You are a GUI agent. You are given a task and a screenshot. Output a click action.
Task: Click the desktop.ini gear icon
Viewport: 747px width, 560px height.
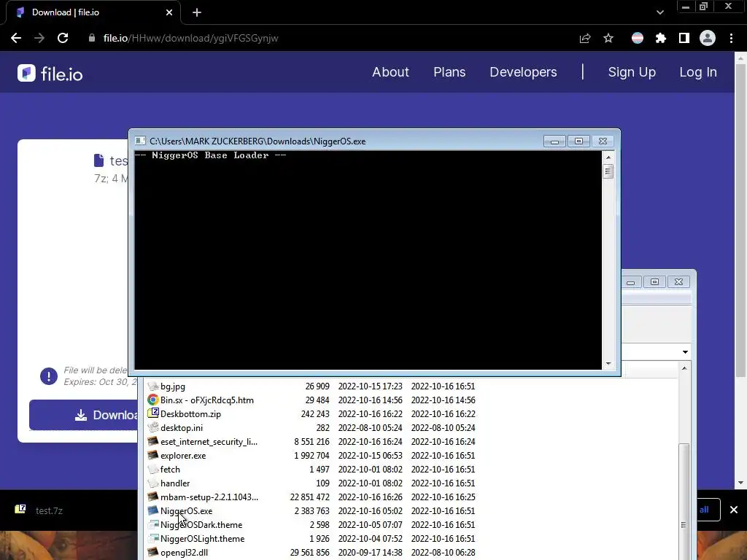[153, 427]
